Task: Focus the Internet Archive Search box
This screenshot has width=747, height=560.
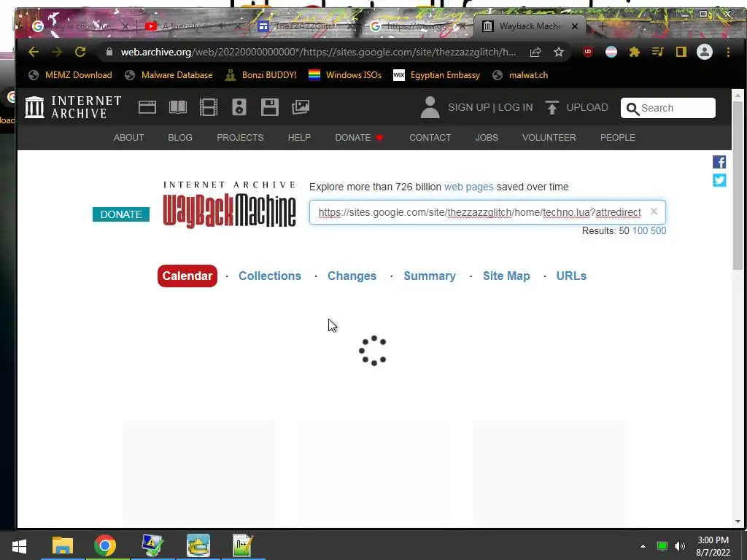Action: pyautogui.click(x=668, y=108)
